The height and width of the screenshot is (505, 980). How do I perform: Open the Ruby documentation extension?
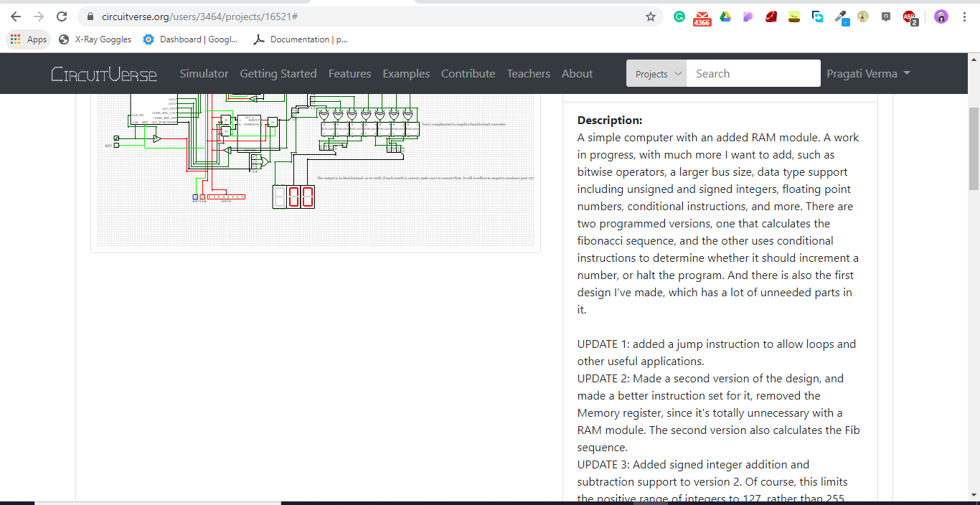point(771,16)
